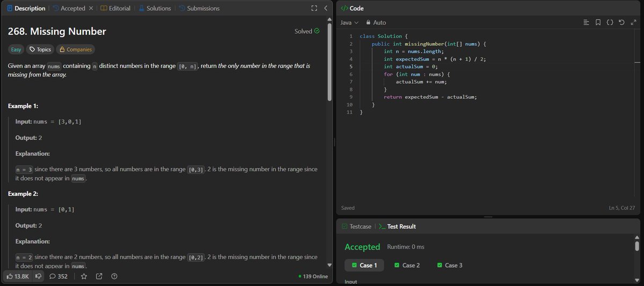Click the 139 Online indicator
The width and height of the screenshot is (644, 286).
coord(313,276)
